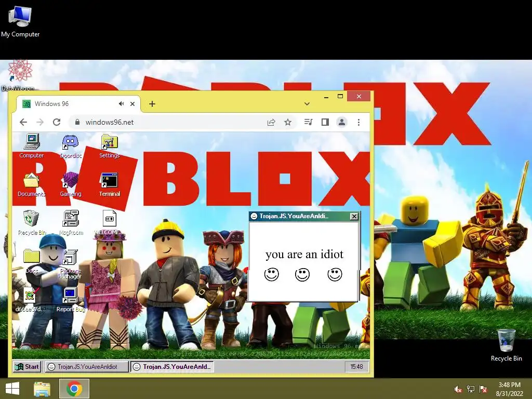Open a new Chrome tab
Image resolution: width=532 pixels, height=399 pixels.
pyautogui.click(x=152, y=104)
